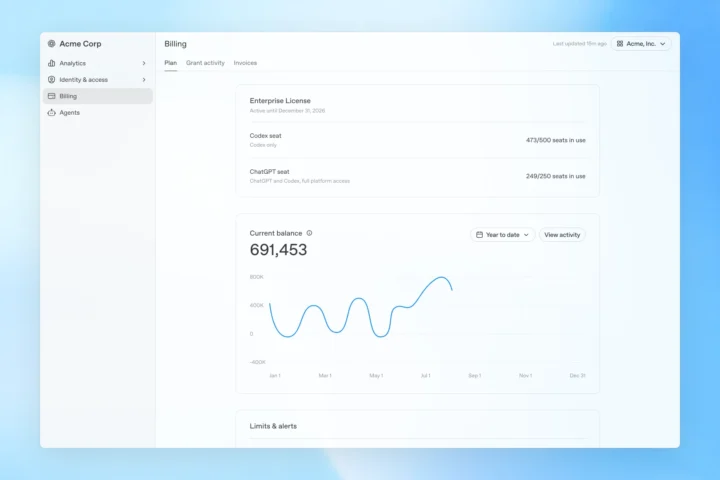The height and width of the screenshot is (480, 720).
Task: Go to Agents in the sidebar
Action: coord(97,113)
